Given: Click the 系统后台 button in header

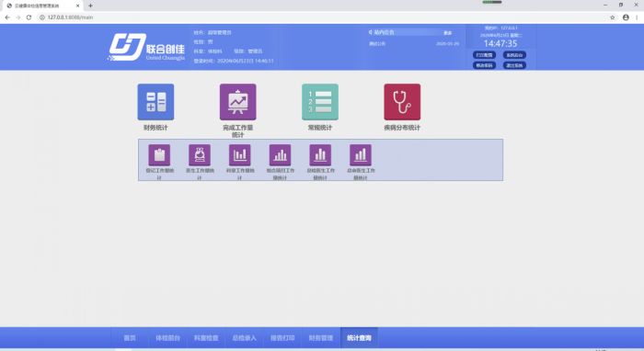Looking at the screenshot, I should click(x=514, y=55).
